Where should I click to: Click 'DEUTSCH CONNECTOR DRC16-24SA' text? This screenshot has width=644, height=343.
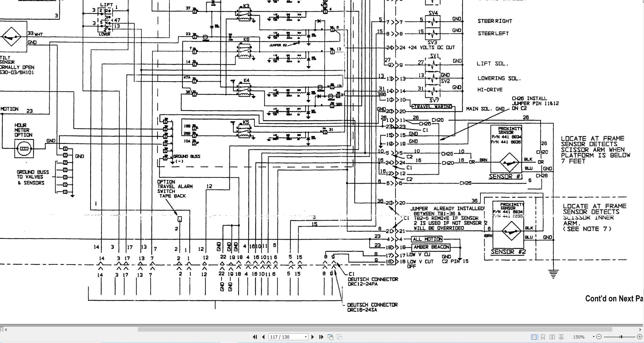[x=372, y=307]
